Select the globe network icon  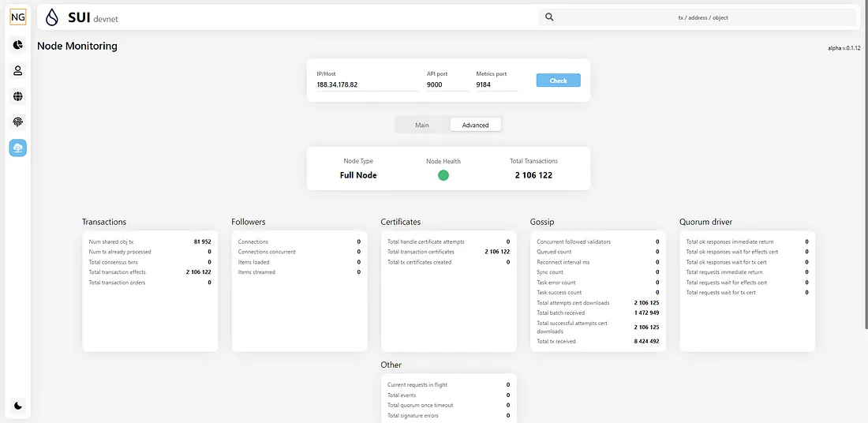[17, 96]
